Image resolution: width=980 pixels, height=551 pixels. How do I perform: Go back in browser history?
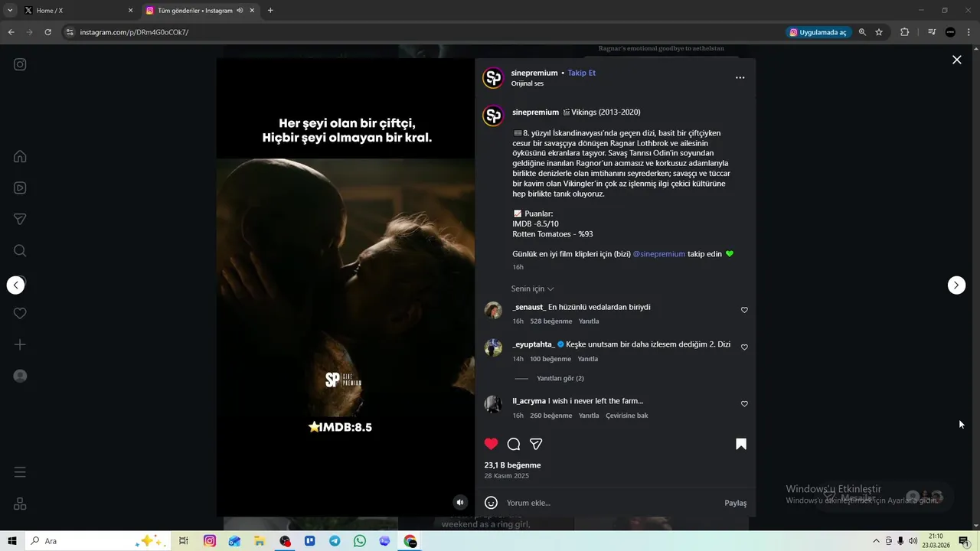pyautogui.click(x=11, y=32)
